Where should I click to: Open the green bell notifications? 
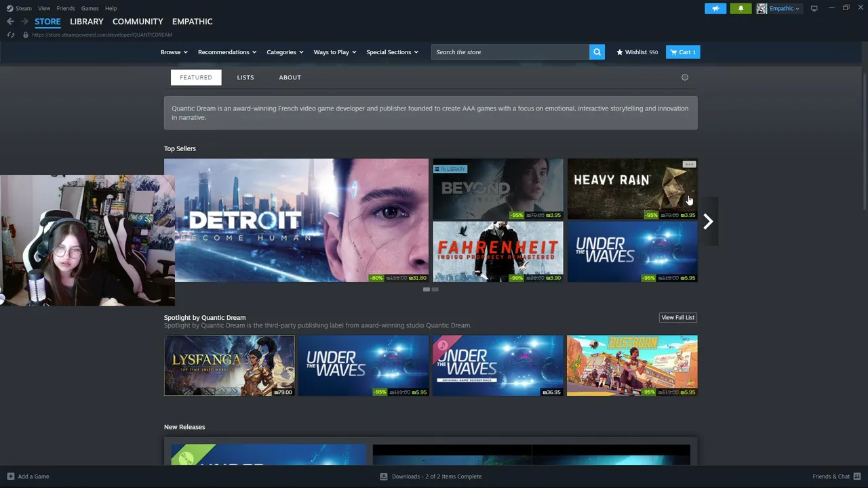(741, 8)
